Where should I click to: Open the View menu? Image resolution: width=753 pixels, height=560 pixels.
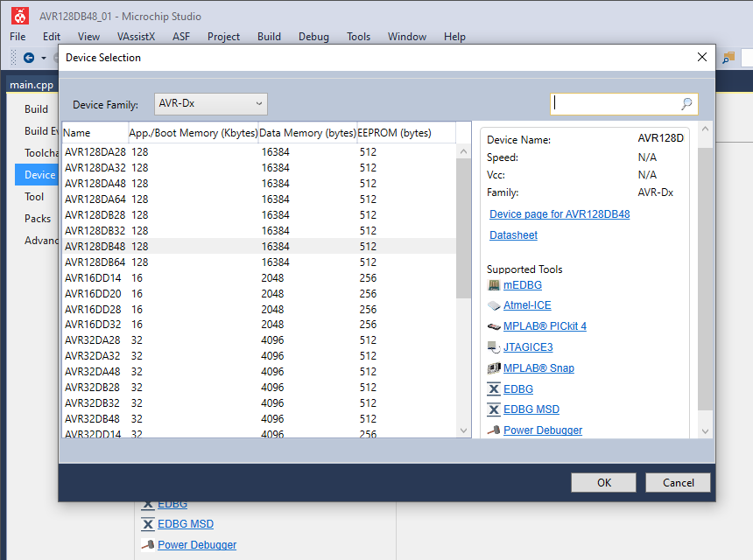click(x=88, y=37)
